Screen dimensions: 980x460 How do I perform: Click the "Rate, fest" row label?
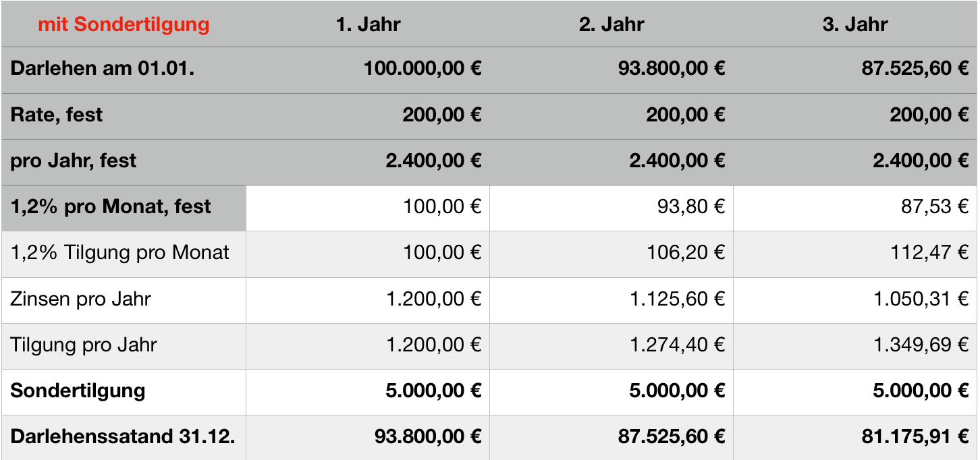(x=57, y=115)
